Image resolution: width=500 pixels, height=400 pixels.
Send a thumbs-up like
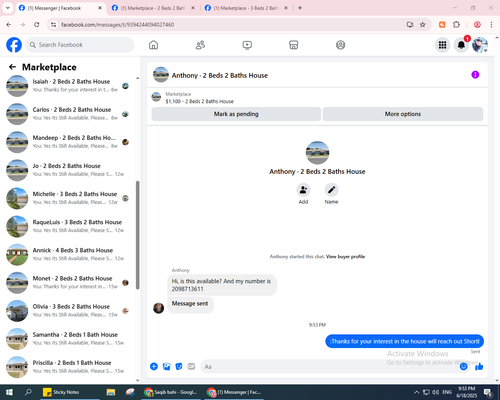click(x=479, y=366)
